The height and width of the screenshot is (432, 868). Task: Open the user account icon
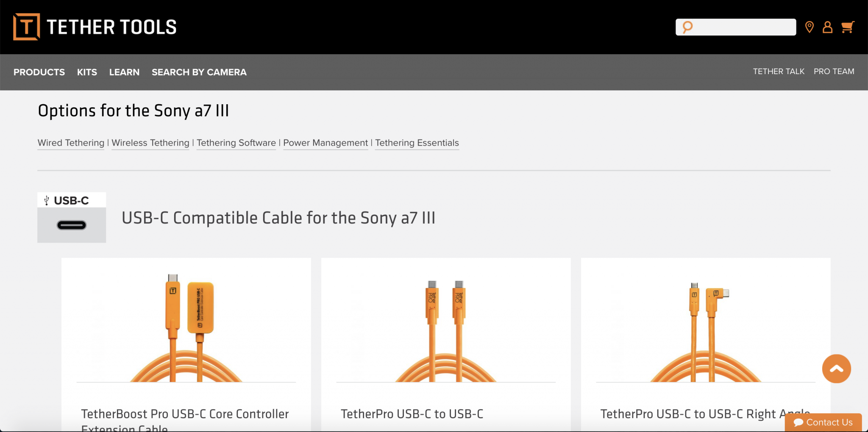point(827,27)
